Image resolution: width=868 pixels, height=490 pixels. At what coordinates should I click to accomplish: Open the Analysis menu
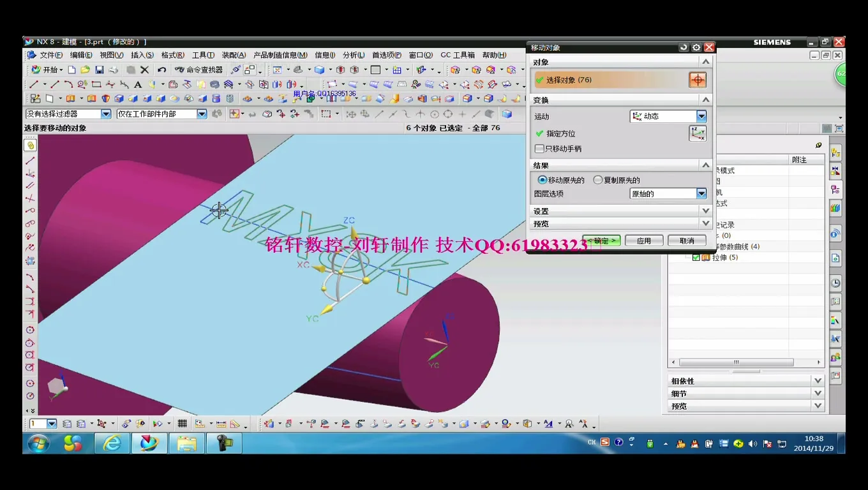[x=353, y=55]
